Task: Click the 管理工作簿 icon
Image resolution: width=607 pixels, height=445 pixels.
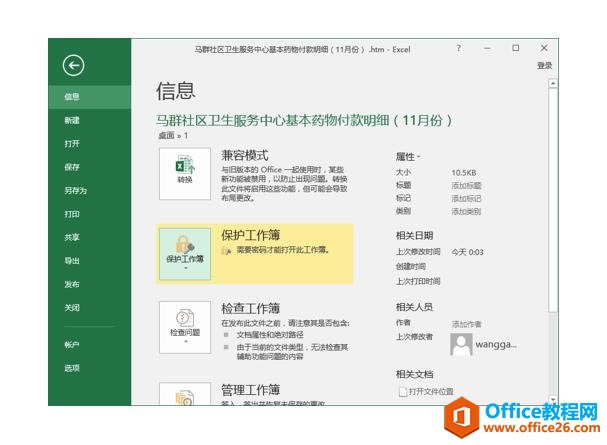Action: coord(185,395)
